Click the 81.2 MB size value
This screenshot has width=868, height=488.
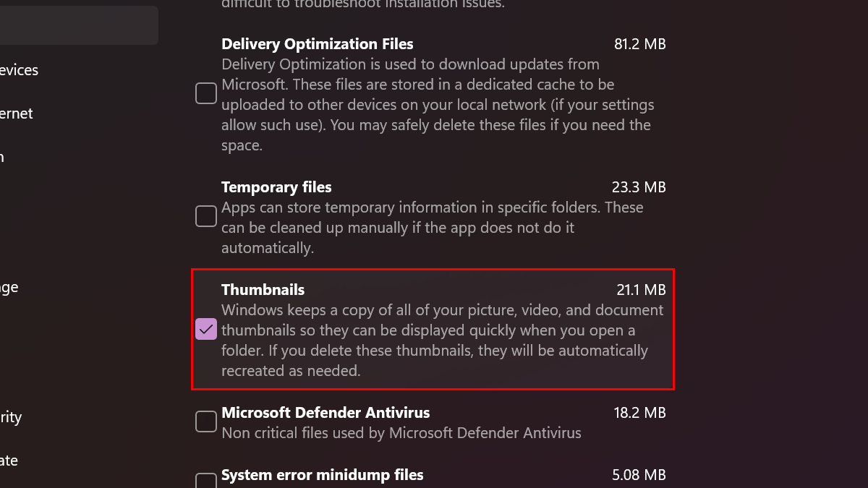pos(639,44)
